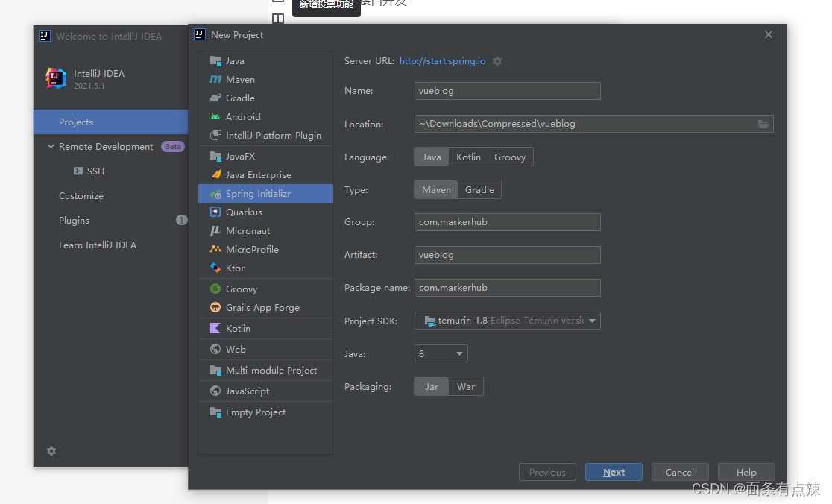Select the Java Enterprise flame icon
The height and width of the screenshot is (504, 832).
215,175
